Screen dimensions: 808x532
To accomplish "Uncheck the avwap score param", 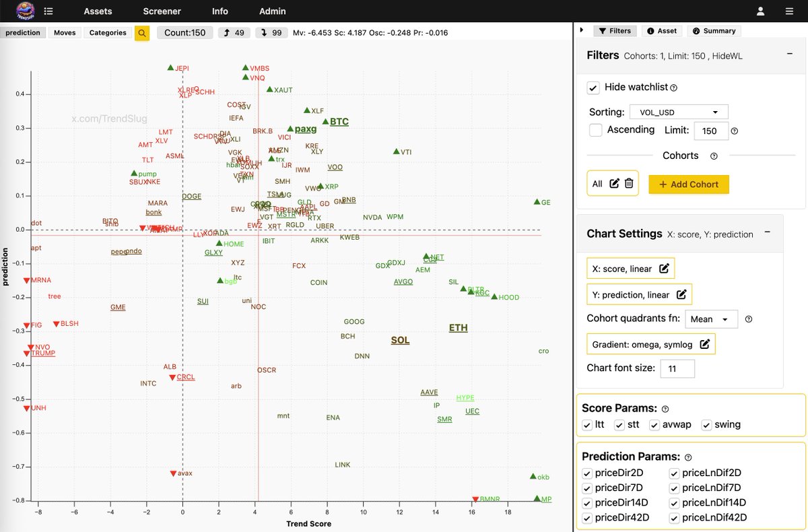I will click(x=653, y=425).
